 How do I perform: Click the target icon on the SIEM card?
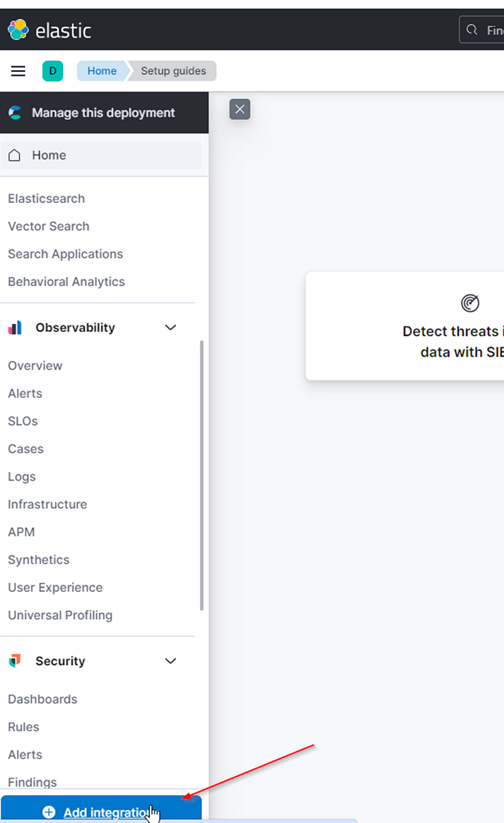(469, 303)
